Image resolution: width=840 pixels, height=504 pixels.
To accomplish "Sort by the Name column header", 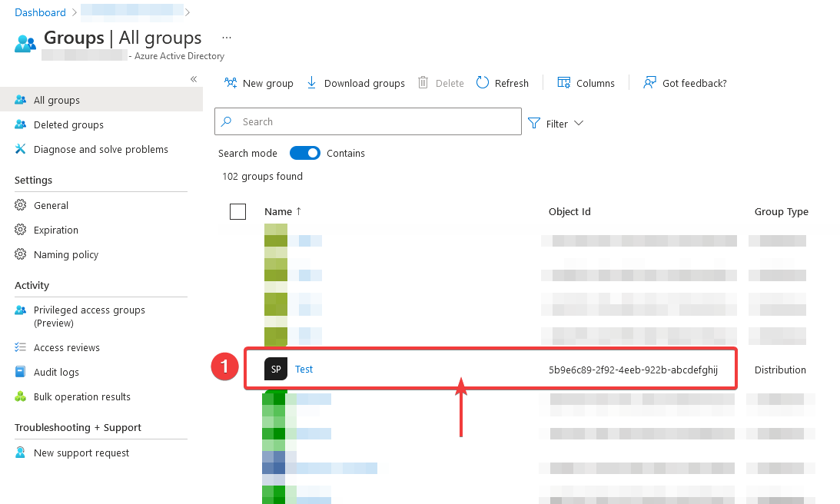I will (x=278, y=211).
